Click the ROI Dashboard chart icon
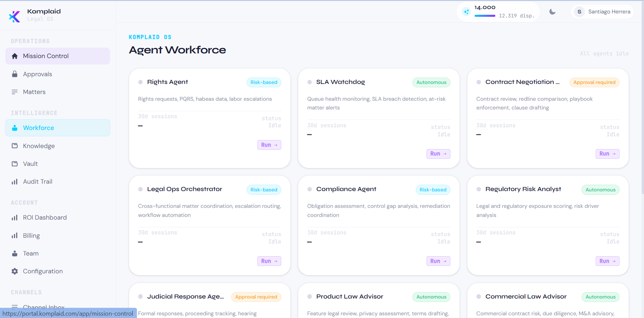This screenshot has height=318, width=644. [14, 218]
